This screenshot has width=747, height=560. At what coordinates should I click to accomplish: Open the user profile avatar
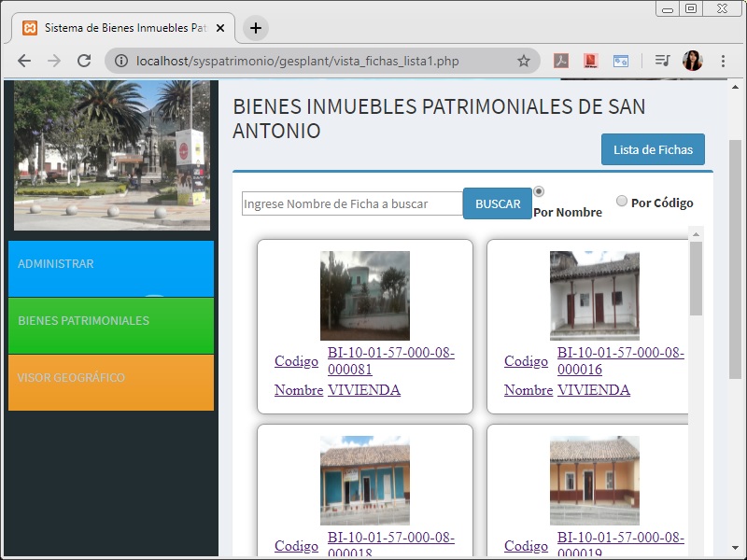(693, 61)
